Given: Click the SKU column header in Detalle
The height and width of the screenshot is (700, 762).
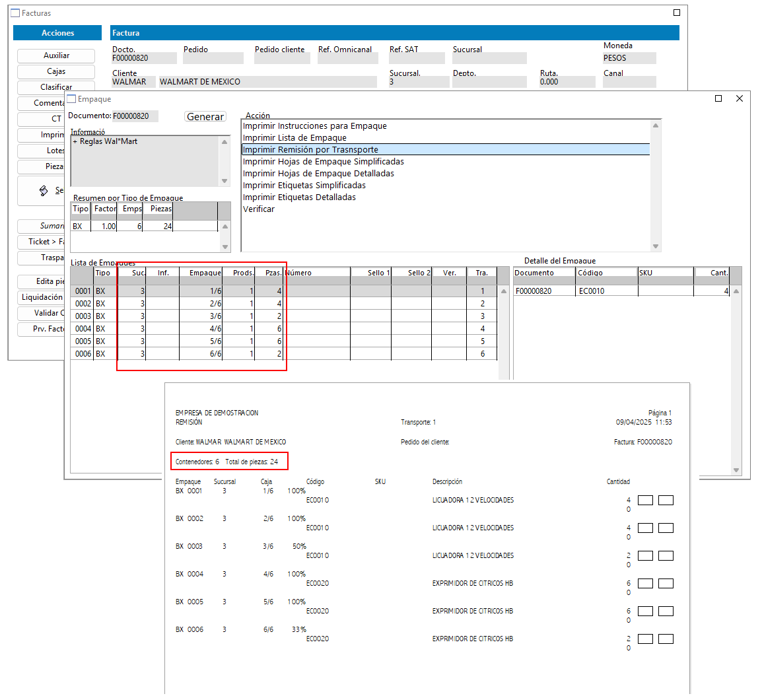Looking at the screenshot, I should tap(666, 273).
